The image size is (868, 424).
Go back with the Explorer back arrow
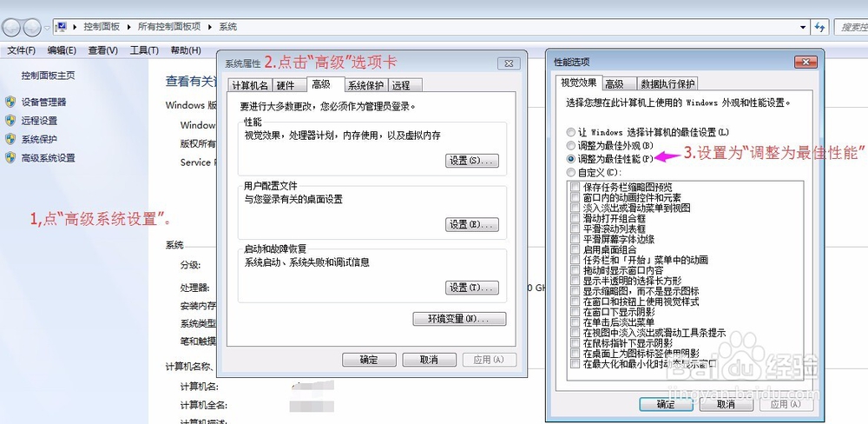click(12, 27)
